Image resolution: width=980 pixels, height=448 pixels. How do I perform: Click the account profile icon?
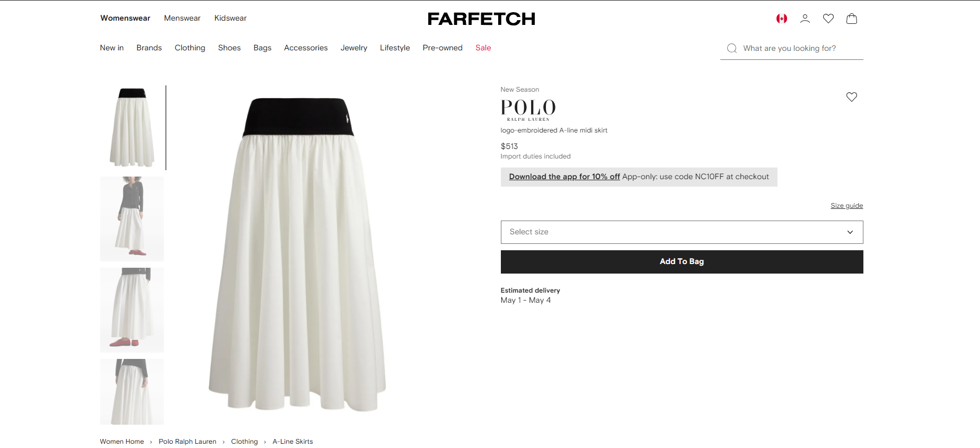click(x=805, y=19)
